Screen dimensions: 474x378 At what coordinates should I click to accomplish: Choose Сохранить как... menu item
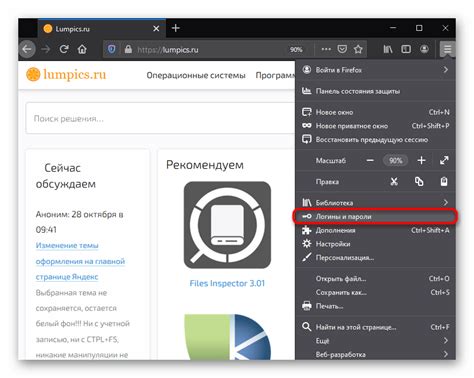(x=375, y=292)
